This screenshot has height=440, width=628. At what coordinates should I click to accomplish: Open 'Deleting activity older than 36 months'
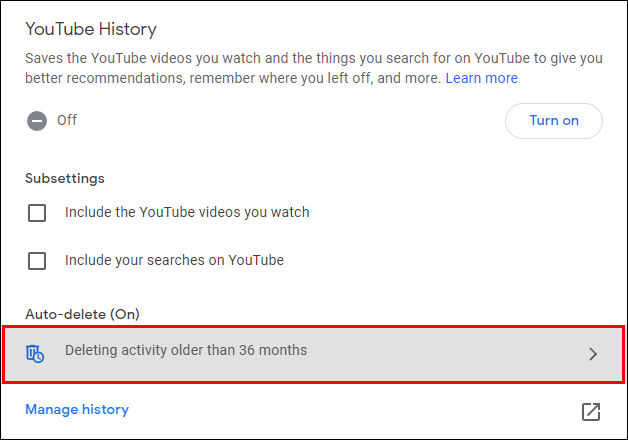point(186,351)
